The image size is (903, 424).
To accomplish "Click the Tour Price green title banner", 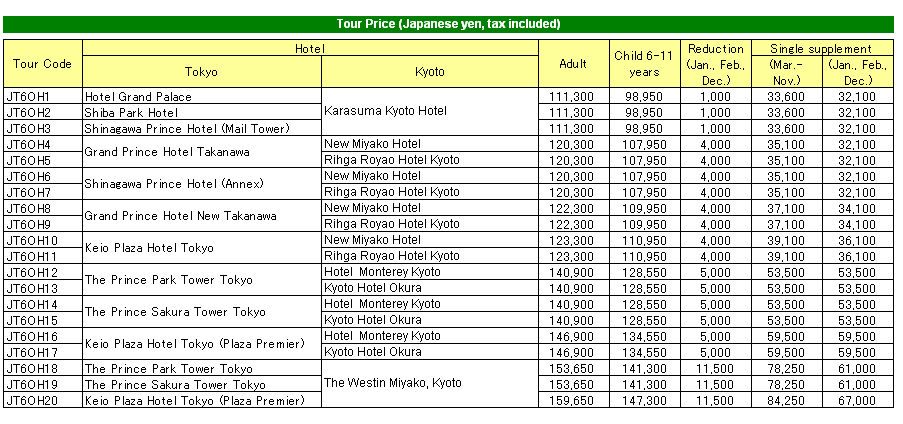I will (x=449, y=24).
